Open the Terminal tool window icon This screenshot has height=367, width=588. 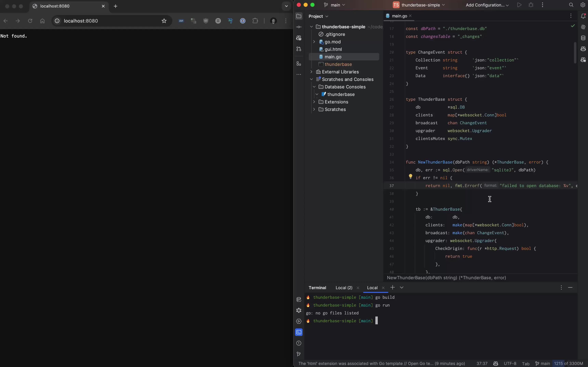pyautogui.click(x=299, y=332)
